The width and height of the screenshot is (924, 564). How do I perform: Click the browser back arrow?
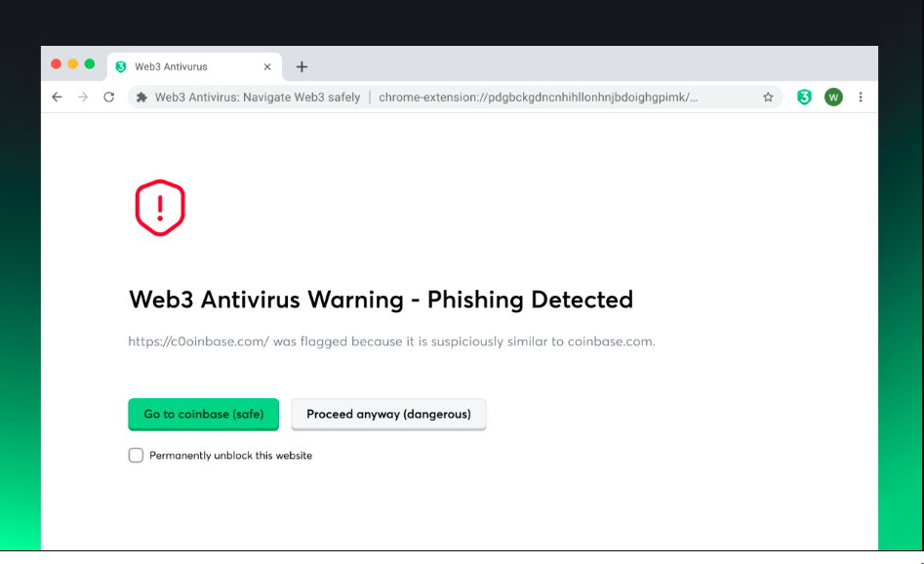tap(57, 98)
